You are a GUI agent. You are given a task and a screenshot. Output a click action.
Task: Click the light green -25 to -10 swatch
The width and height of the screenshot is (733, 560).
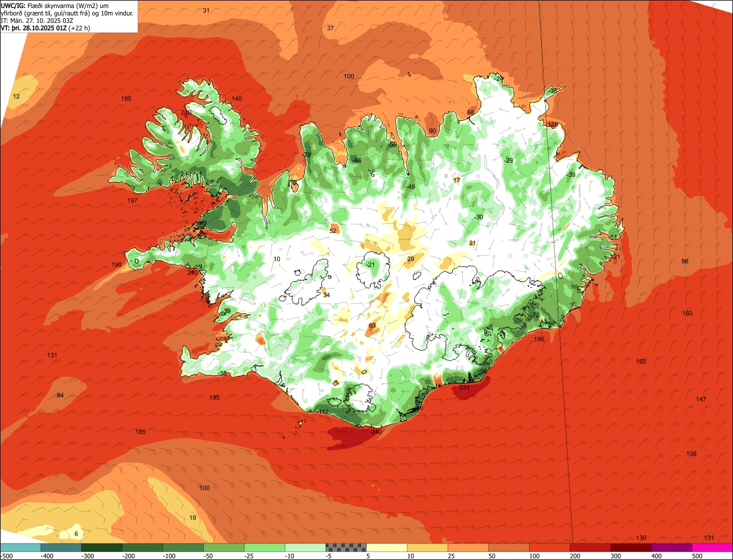click(x=265, y=547)
